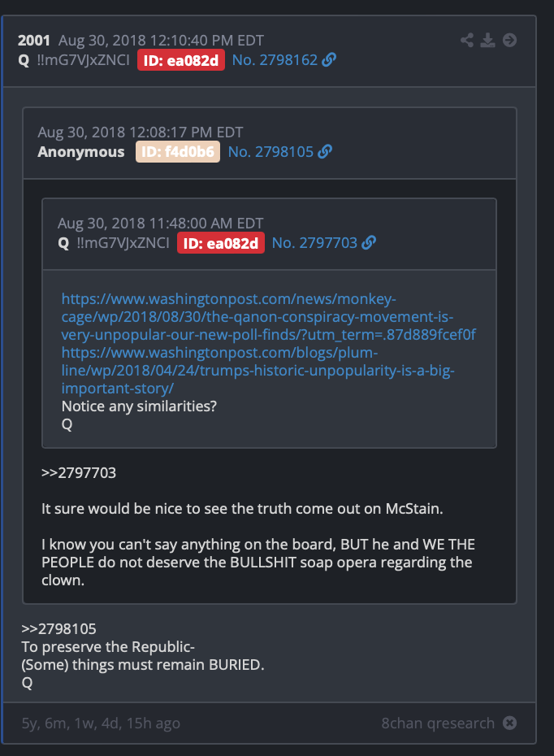
Task: Click the share icon on post 2001
Action: click(x=467, y=40)
